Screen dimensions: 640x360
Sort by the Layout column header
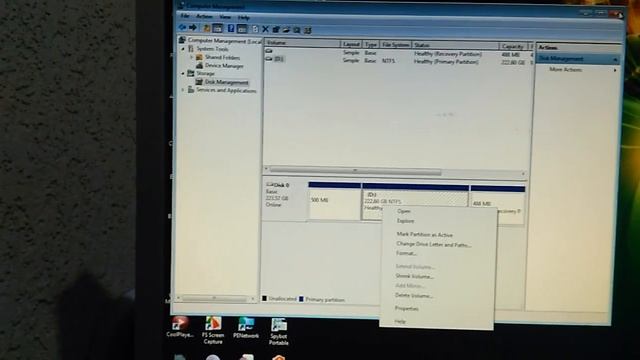pyautogui.click(x=351, y=44)
